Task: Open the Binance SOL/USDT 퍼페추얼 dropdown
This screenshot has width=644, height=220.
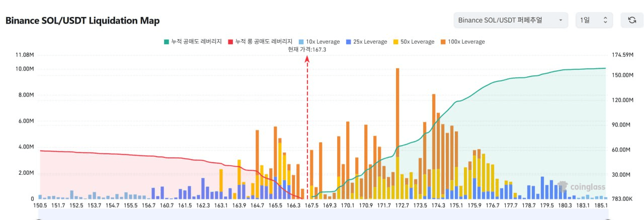Action: click(511, 20)
